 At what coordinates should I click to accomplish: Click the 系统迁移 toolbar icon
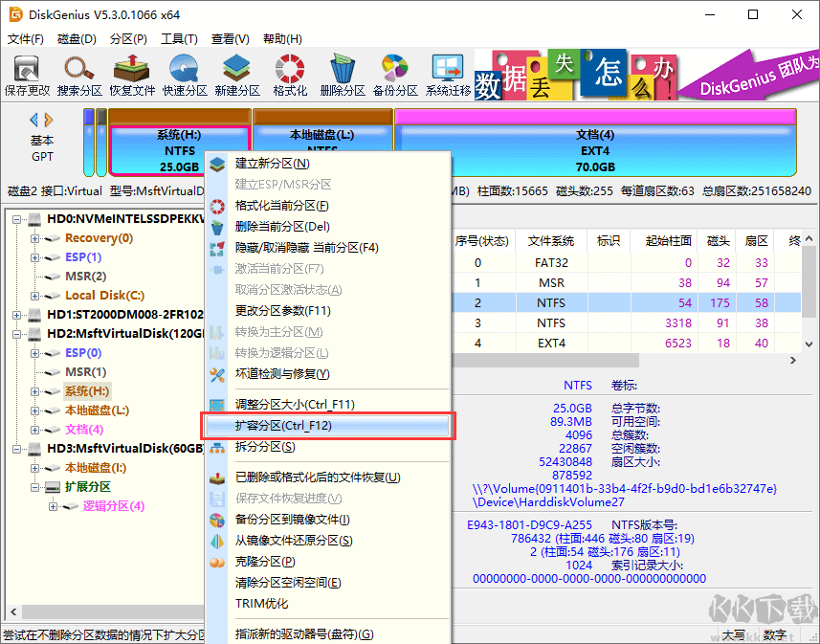[448, 76]
